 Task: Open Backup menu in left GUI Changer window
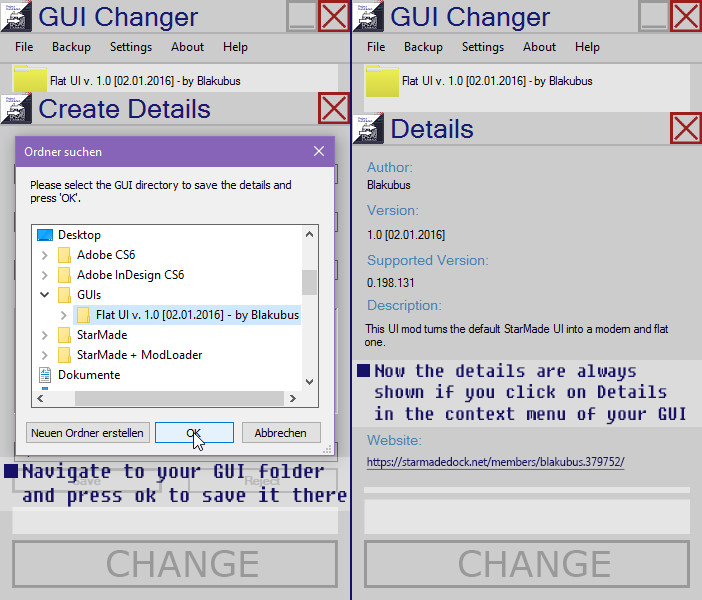71,47
